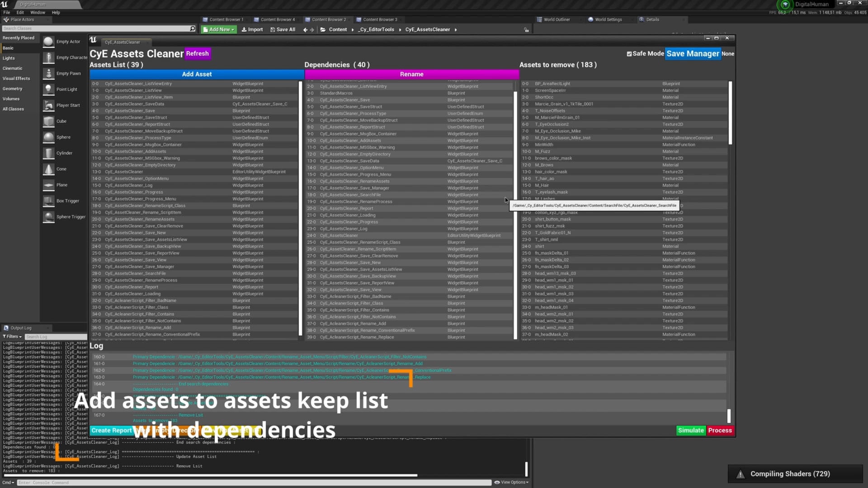Click the purple Refresh button
The image size is (868, 488).
click(198, 53)
